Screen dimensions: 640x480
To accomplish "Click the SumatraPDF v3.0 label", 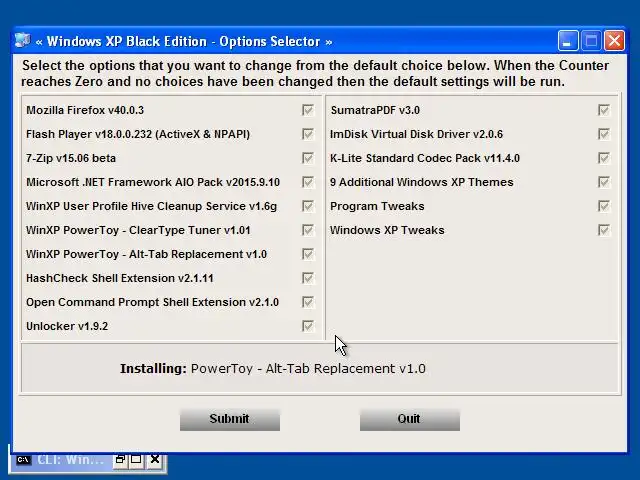I will tap(375, 110).
